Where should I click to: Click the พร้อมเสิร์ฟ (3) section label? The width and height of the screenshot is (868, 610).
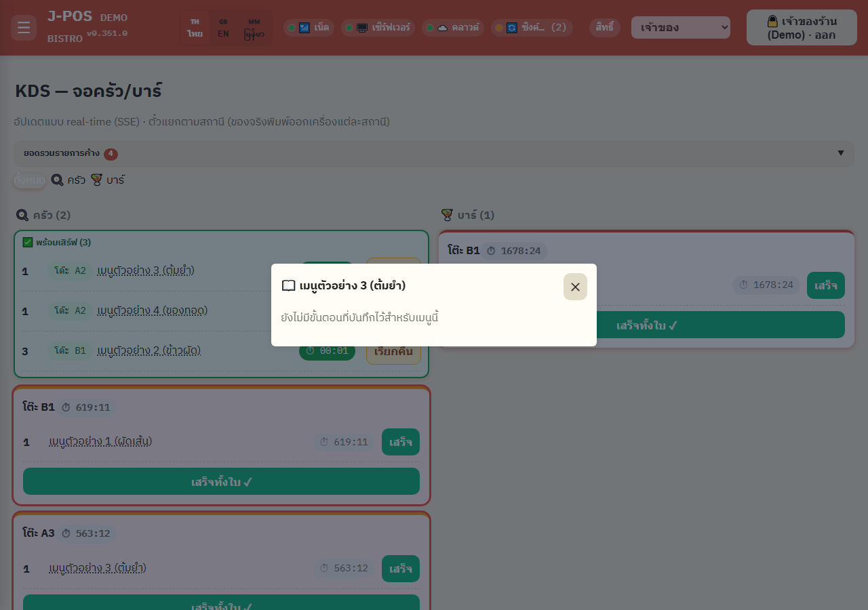click(x=64, y=242)
